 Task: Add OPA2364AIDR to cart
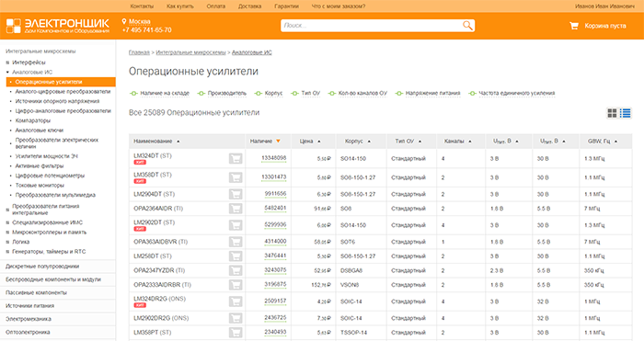click(236, 209)
